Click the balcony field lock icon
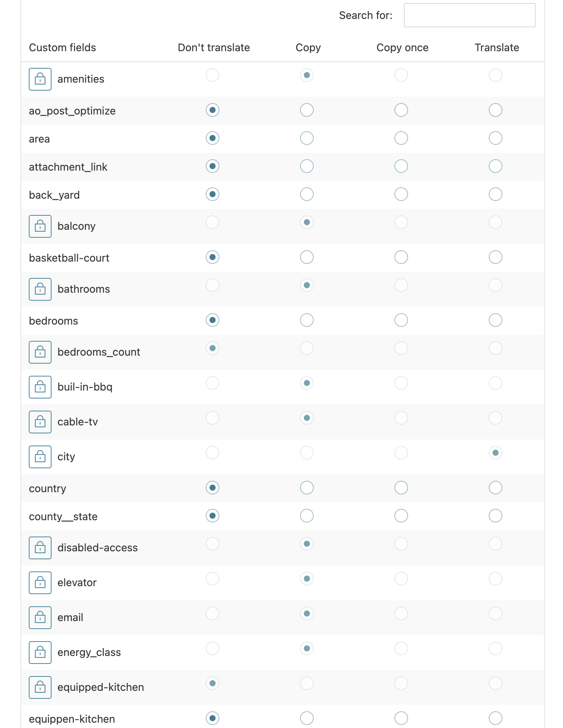The width and height of the screenshot is (563, 728). [40, 226]
